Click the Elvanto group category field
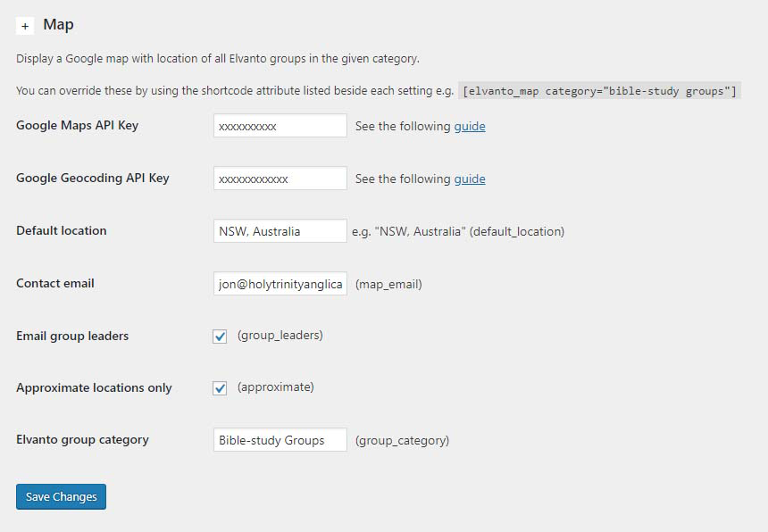Viewport: 768px width, 532px height. coord(280,440)
